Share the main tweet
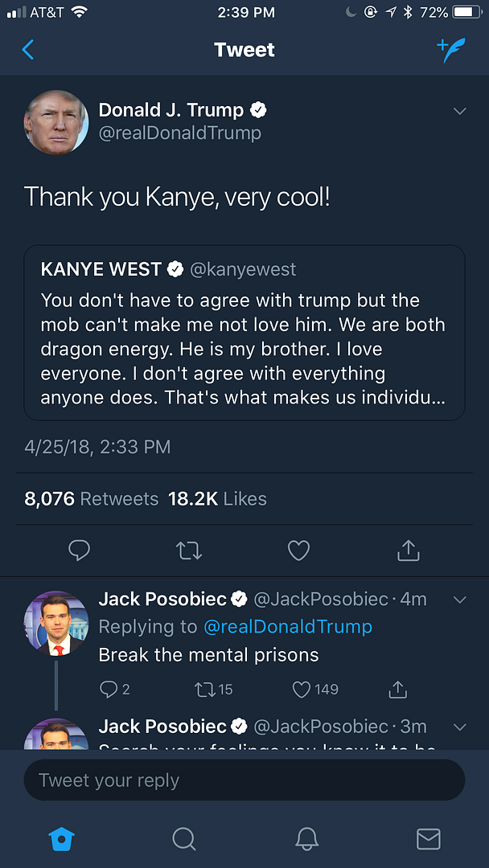The height and width of the screenshot is (868, 489). (x=409, y=551)
